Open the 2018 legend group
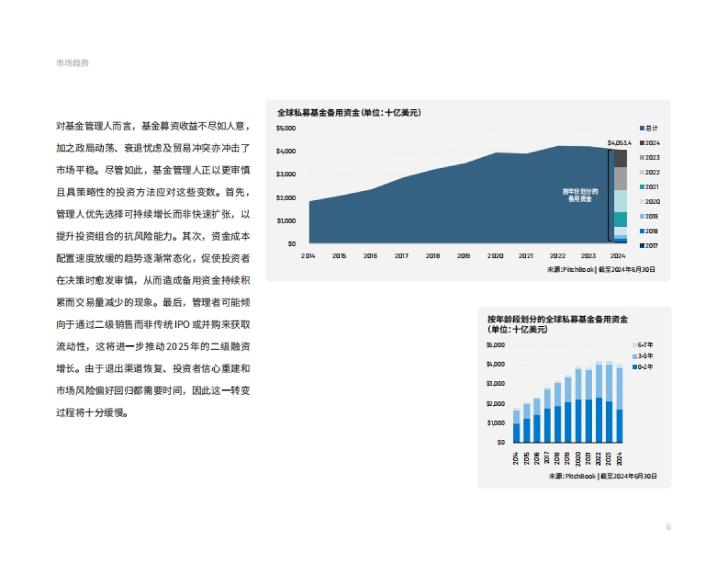The height and width of the screenshot is (563, 728). coord(641,230)
